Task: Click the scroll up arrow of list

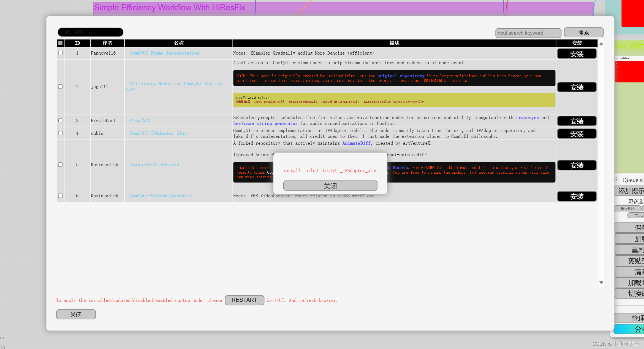Action: (601, 44)
